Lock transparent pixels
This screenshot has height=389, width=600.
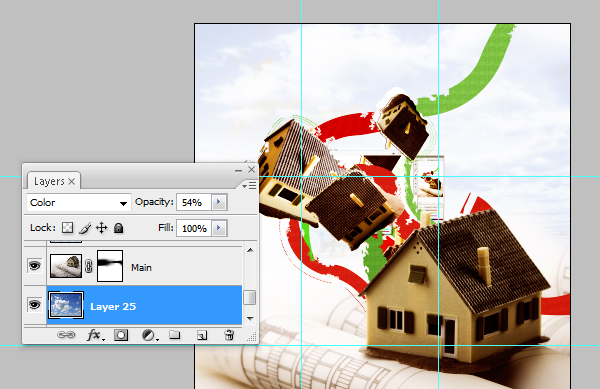click(x=67, y=228)
